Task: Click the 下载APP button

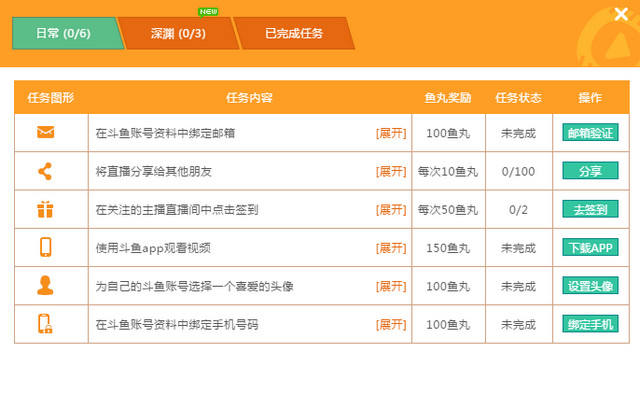Action: tap(590, 247)
